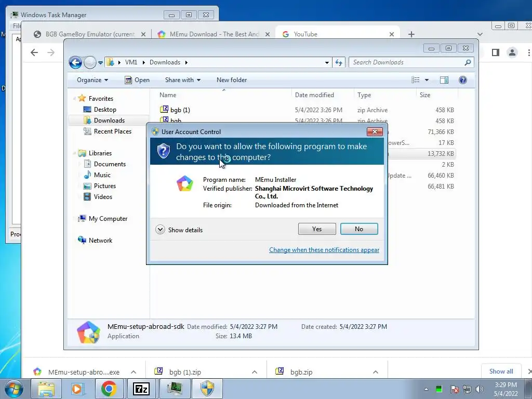Click the search magnifier icon in Explorer
This screenshot has width=532, height=399.
point(468,62)
